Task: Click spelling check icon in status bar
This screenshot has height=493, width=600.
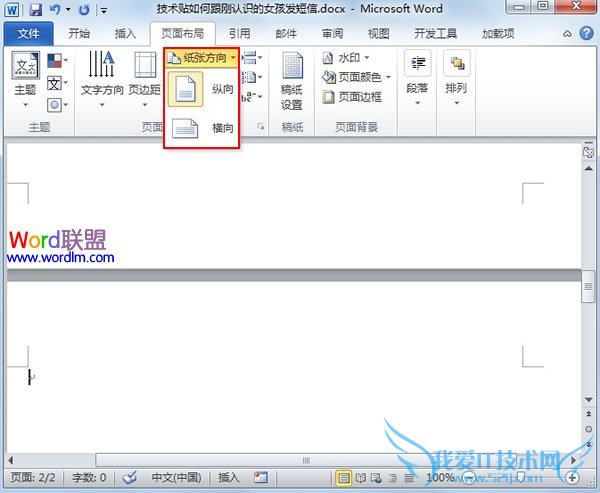Action: coord(130,477)
